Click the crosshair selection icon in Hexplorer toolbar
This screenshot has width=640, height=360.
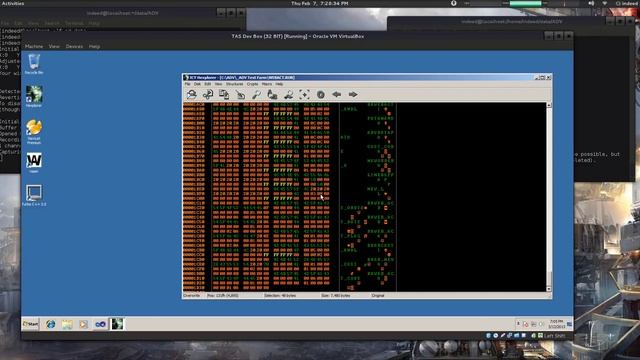click(304, 95)
